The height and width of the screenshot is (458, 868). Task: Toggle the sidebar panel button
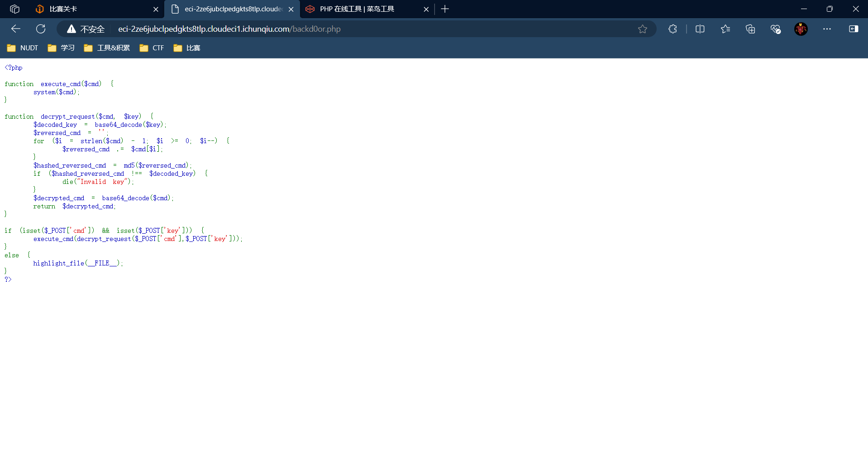(x=853, y=29)
